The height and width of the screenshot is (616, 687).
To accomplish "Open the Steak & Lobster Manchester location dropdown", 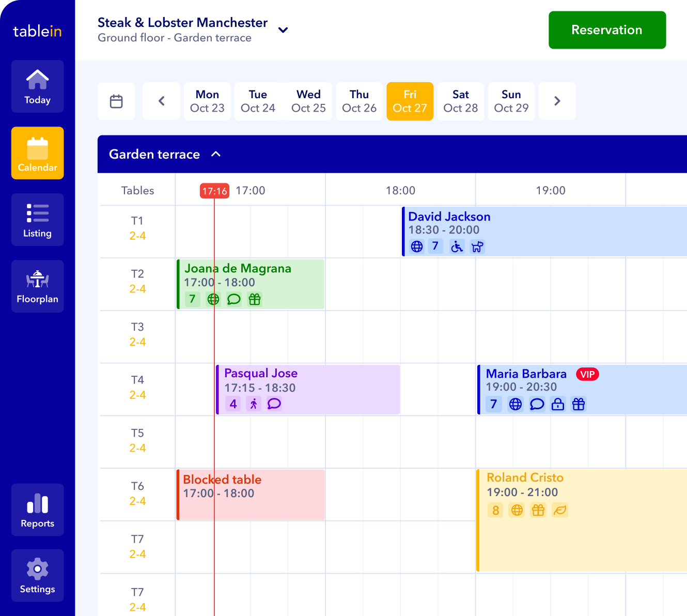I will click(283, 30).
